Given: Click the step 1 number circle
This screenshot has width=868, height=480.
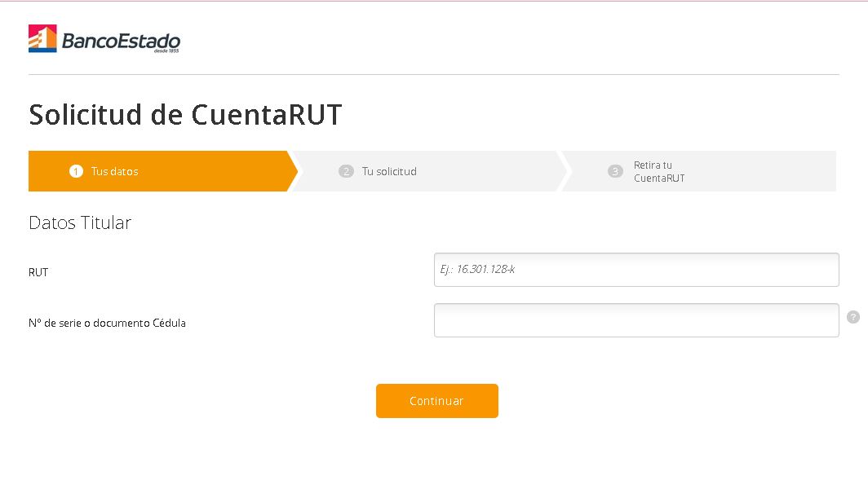Looking at the screenshot, I should click(x=76, y=171).
